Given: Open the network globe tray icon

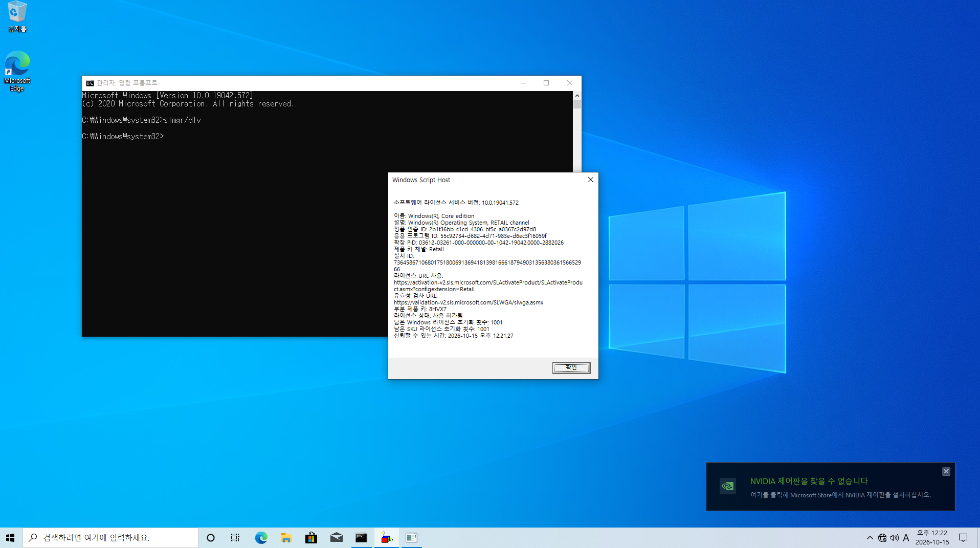Looking at the screenshot, I should click(882, 538).
